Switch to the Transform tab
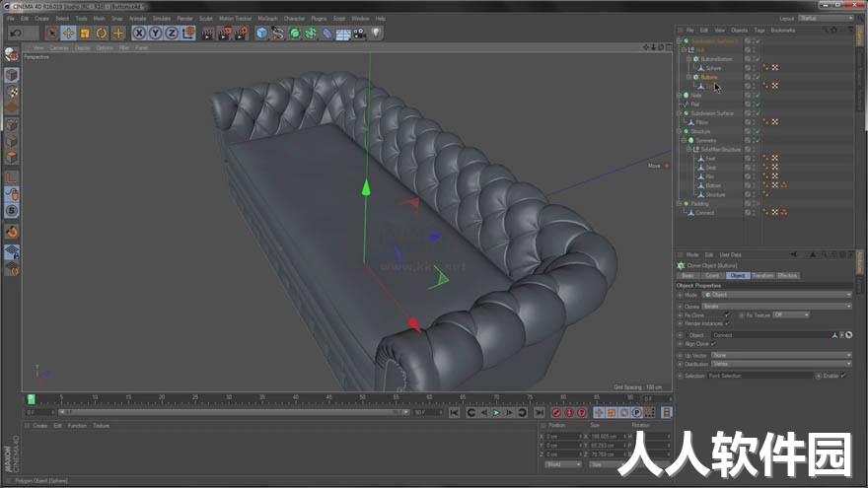 tap(762, 275)
